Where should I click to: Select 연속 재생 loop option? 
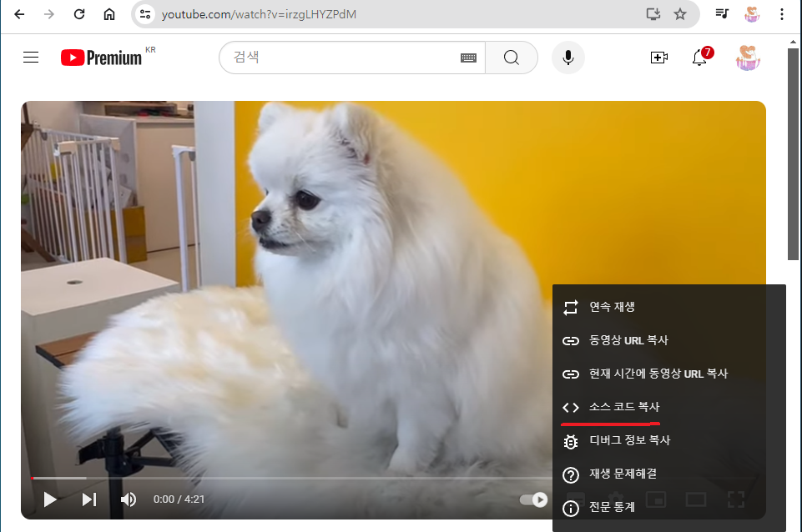coord(669,307)
